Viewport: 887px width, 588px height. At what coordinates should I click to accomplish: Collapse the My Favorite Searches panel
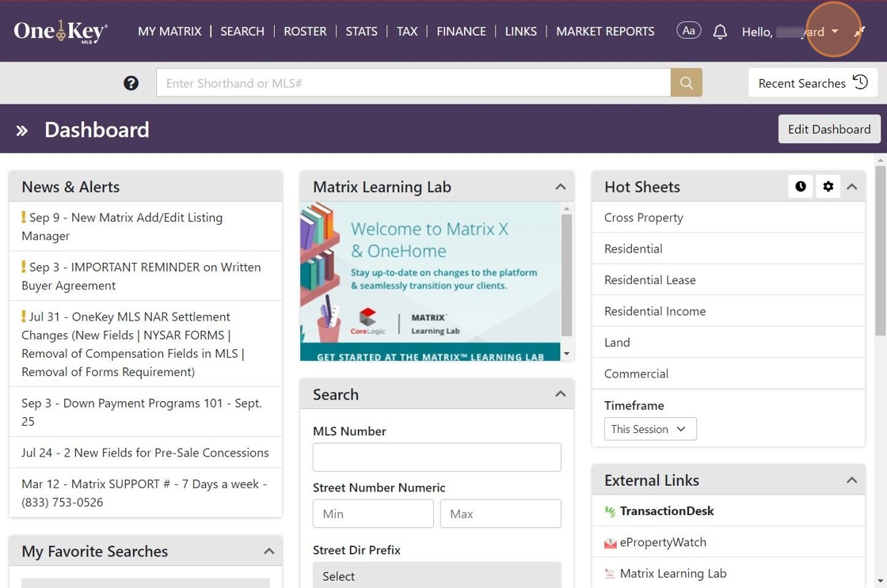(x=269, y=551)
